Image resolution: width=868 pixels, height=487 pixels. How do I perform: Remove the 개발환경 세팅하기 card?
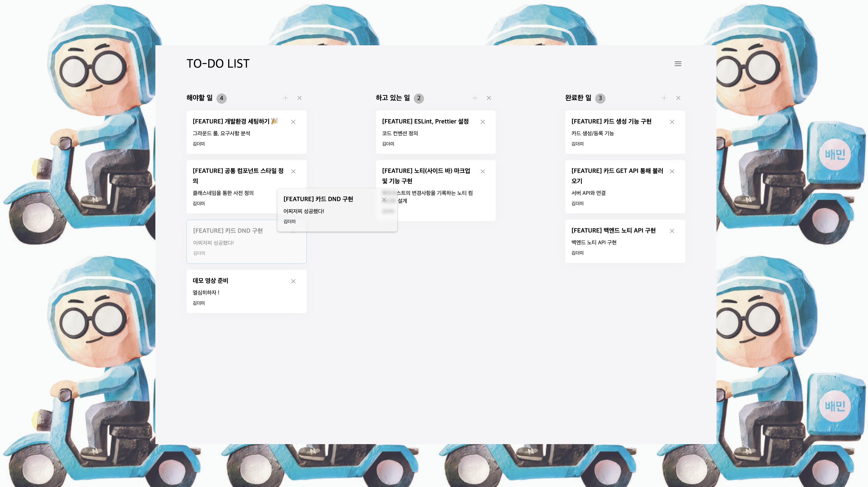293,122
